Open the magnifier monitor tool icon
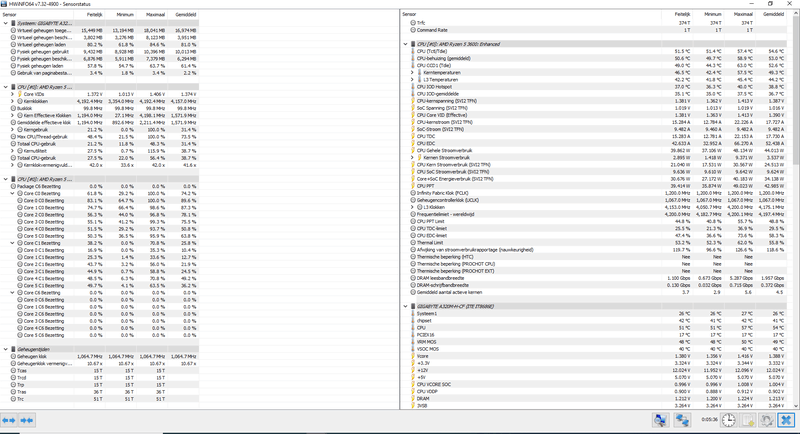800x434 pixels. coord(660,420)
